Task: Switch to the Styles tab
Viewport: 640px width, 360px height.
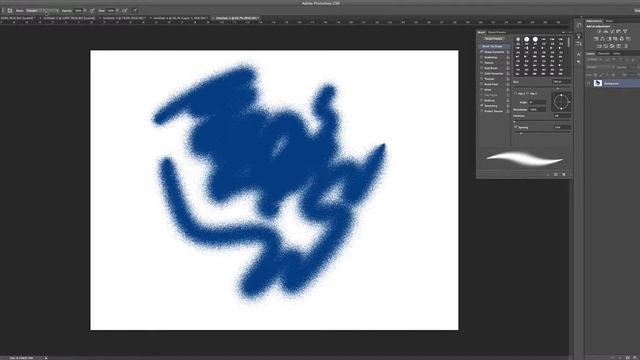Action: click(609, 21)
